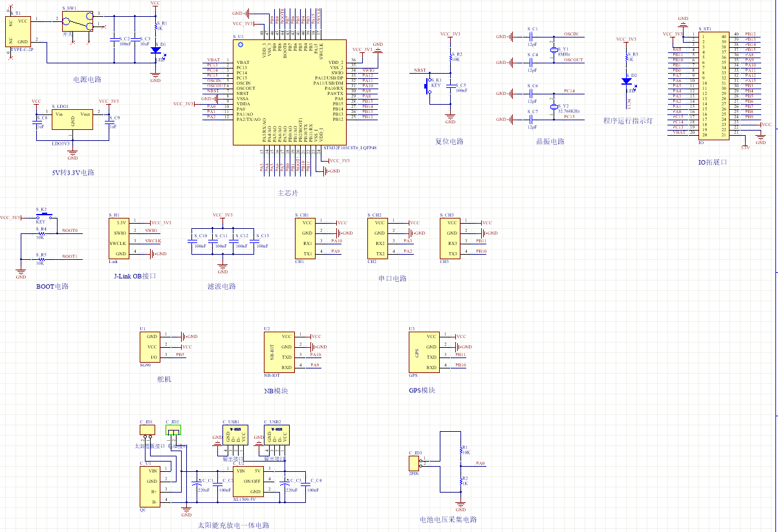Click the '复位电路' section label

[x=449, y=142]
